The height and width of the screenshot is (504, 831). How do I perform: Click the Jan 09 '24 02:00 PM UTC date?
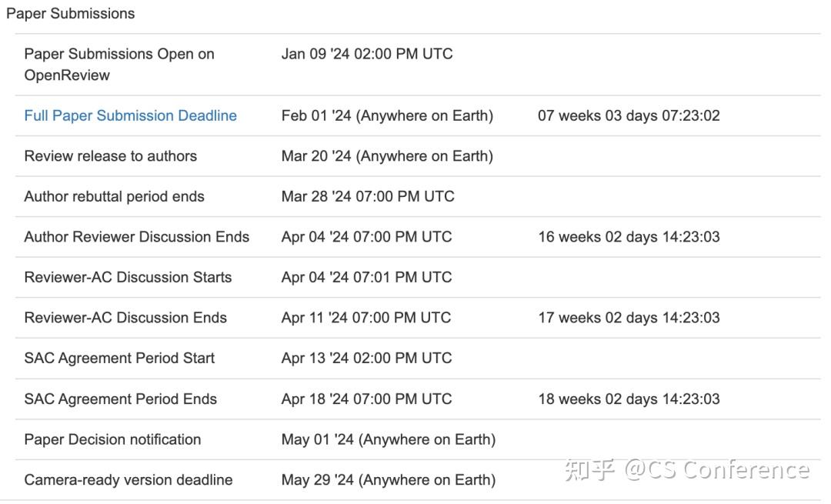click(x=367, y=54)
